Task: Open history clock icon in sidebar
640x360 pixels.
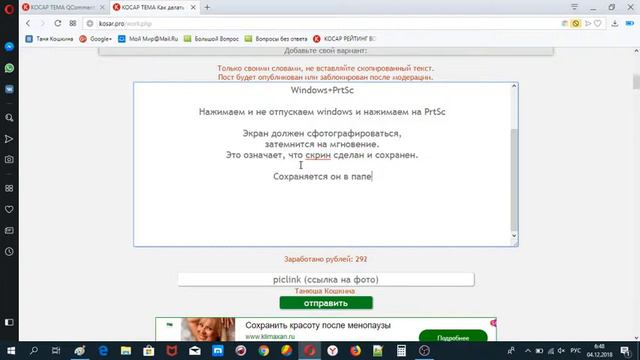Action: tap(9, 251)
